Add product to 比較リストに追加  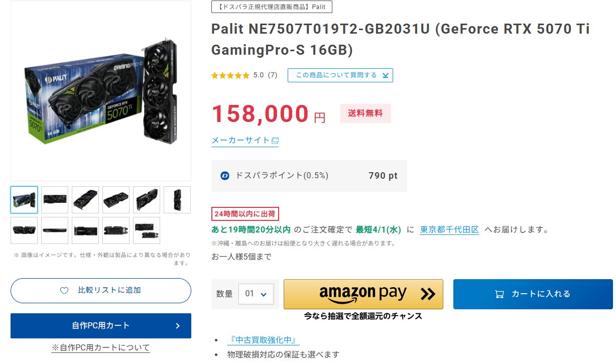tap(101, 291)
